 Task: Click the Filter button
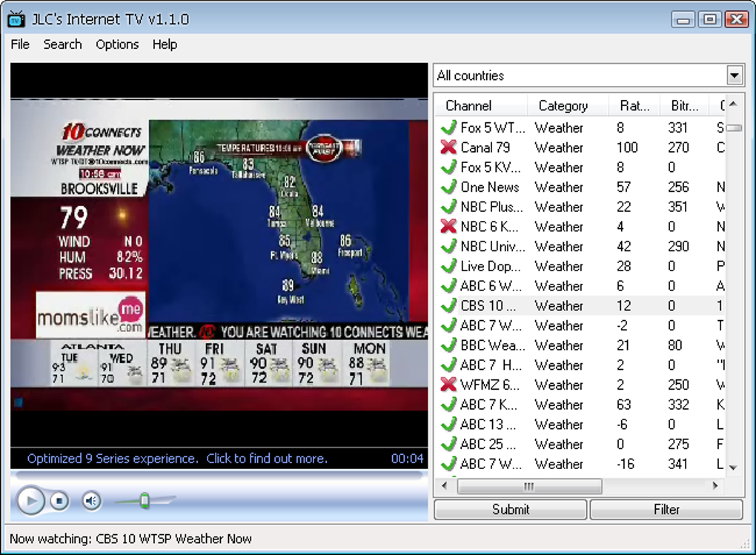tap(666, 510)
